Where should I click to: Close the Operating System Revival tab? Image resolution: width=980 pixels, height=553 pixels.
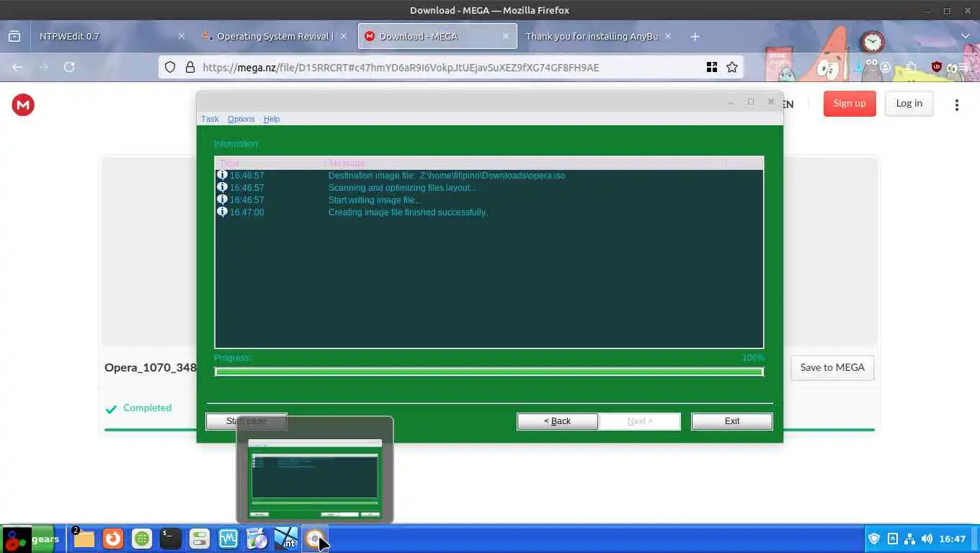pyautogui.click(x=343, y=36)
